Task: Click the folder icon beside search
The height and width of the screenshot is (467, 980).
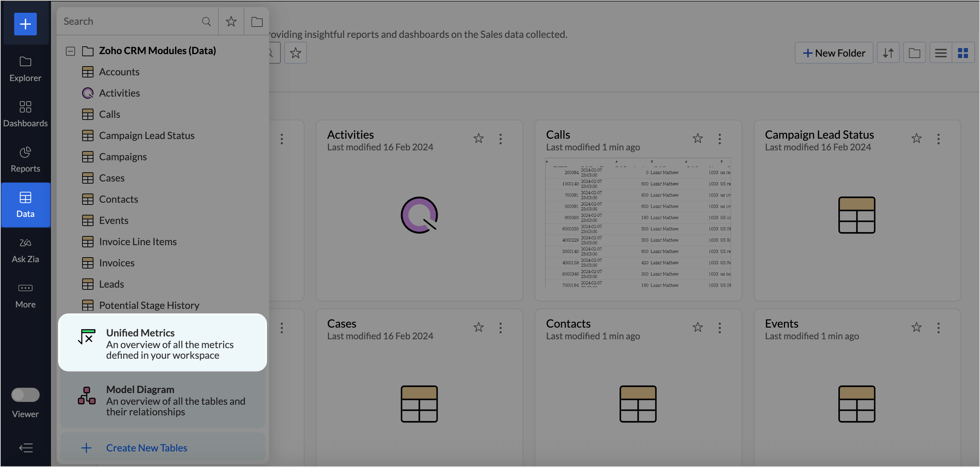Action: pyautogui.click(x=257, y=21)
